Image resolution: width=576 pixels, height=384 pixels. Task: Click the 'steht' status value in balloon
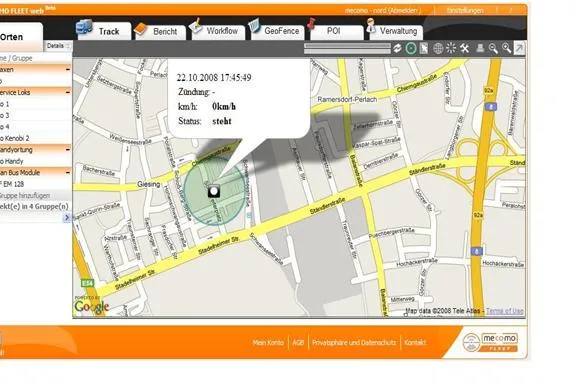coord(222,121)
